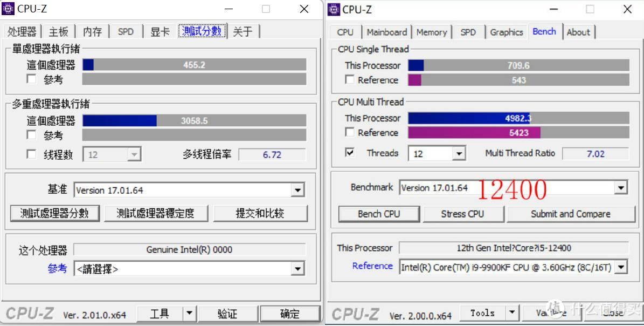Select the SPD tab in left window
This screenshot has height=326, width=644.
[126, 31]
